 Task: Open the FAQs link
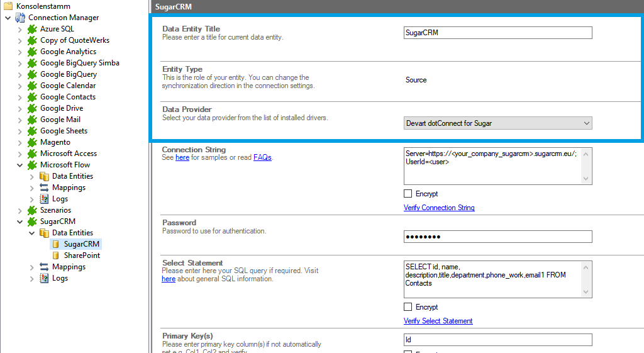click(x=262, y=158)
